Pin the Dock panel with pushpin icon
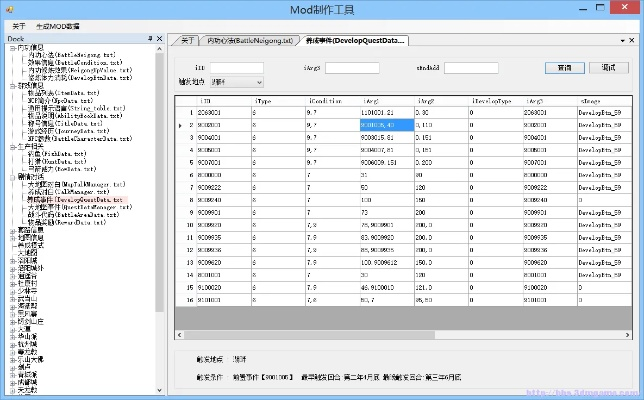The width and height of the screenshot is (644, 400). click(x=148, y=39)
